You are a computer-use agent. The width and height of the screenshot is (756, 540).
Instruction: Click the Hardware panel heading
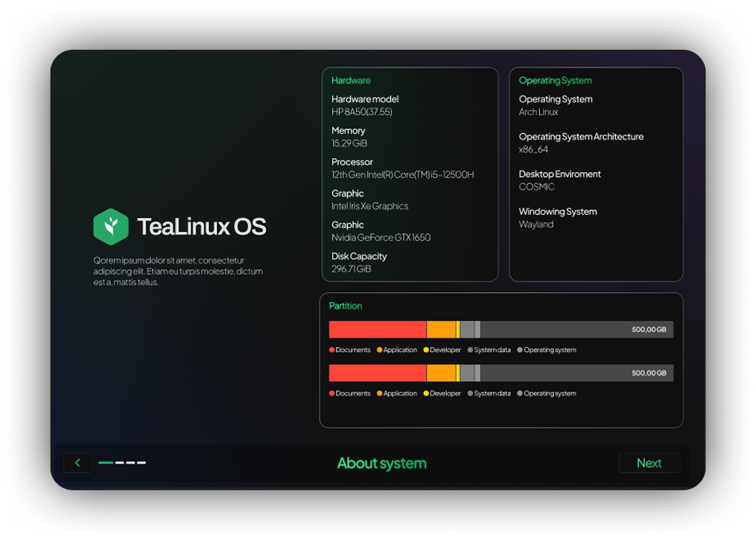(351, 80)
